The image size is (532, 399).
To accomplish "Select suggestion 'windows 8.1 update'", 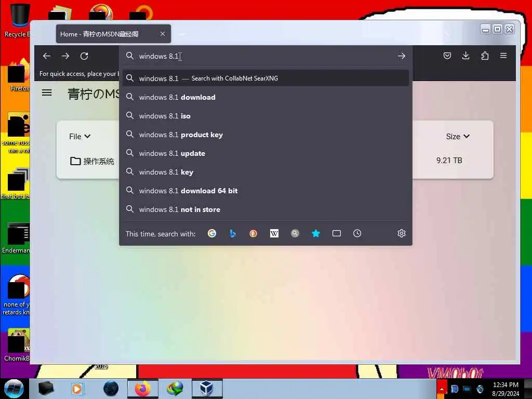I will 265,153.
